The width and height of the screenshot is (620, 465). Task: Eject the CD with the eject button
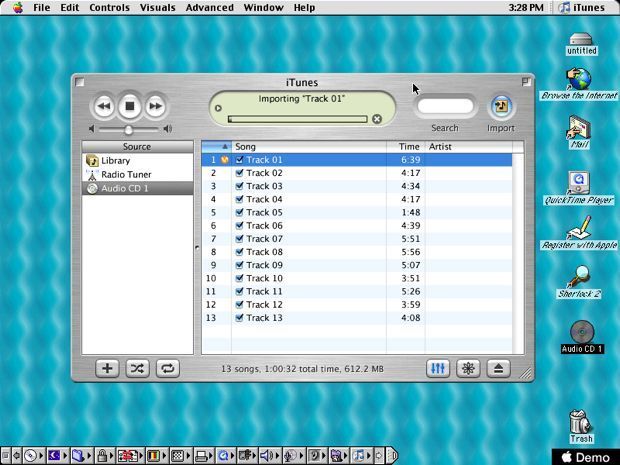pos(499,369)
